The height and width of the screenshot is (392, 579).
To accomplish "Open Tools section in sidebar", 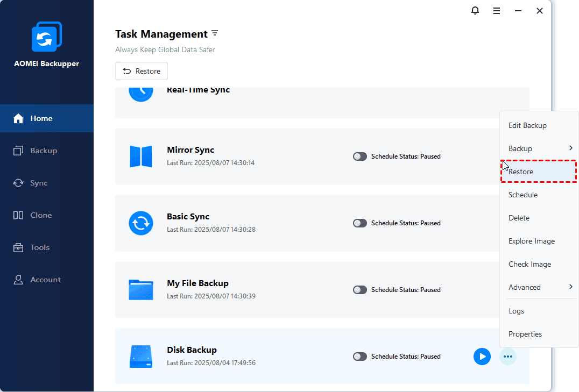I will point(46,247).
